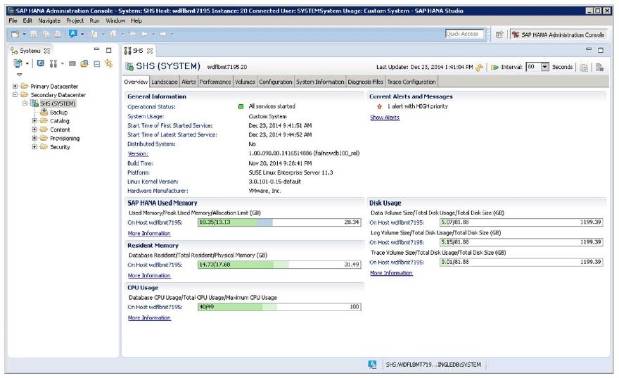Image resolution: width=619 pixels, height=378 pixels.
Task: Switch to the Configuration tab
Action: pyautogui.click(x=276, y=82)
